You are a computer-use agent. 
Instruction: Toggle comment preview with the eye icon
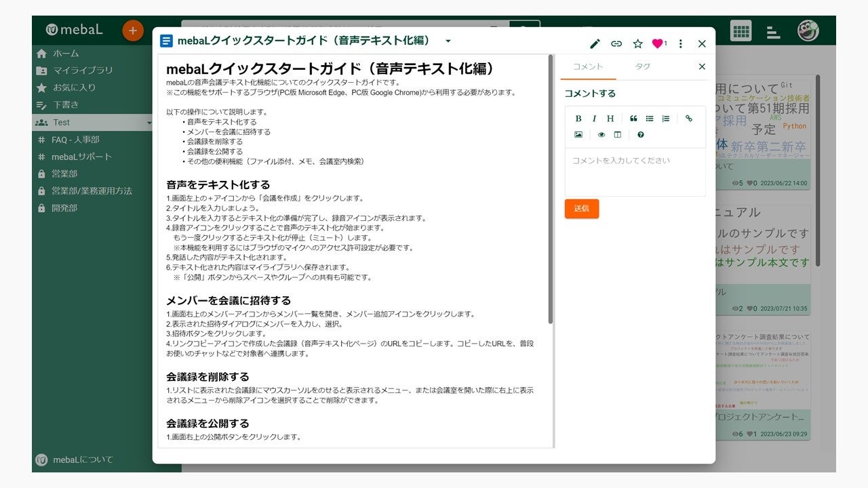click(601, 134)
